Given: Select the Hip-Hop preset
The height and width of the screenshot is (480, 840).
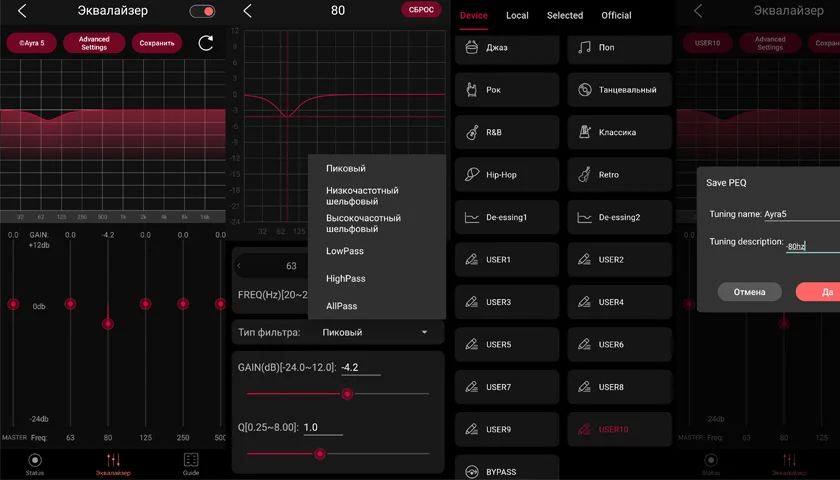Looking at the screenshot, I should pyautogui.click(x=507, y=175).
